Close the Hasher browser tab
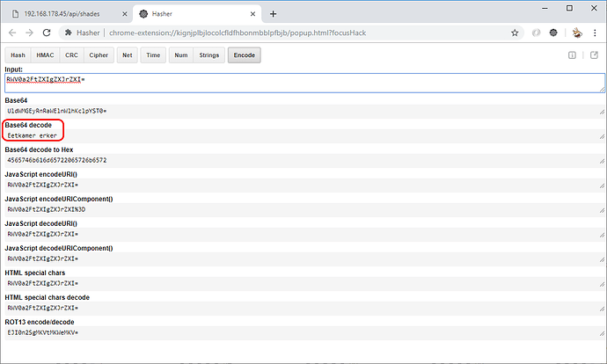The height and width of the screenshot is (364, 607). (252, 14)
